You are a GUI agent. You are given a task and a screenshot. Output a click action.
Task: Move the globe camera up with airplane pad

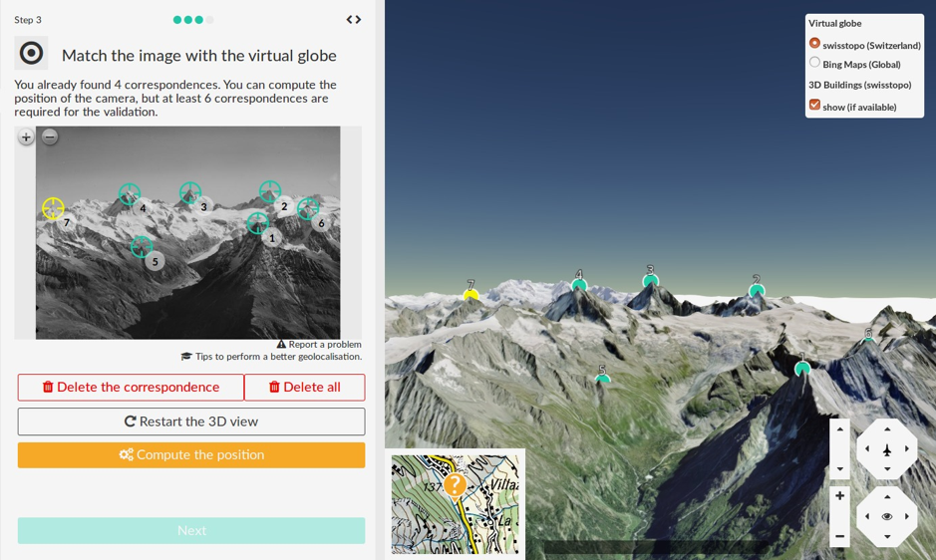(x=887, y=429)
